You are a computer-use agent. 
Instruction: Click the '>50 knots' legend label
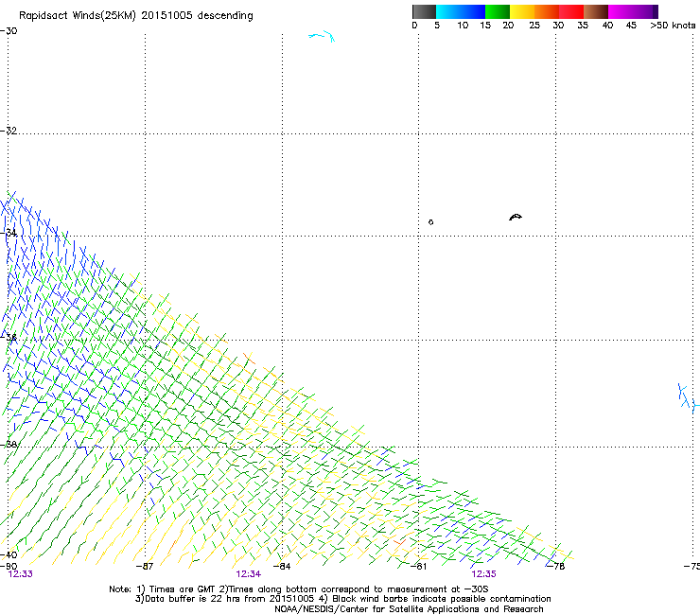[673, 26]
